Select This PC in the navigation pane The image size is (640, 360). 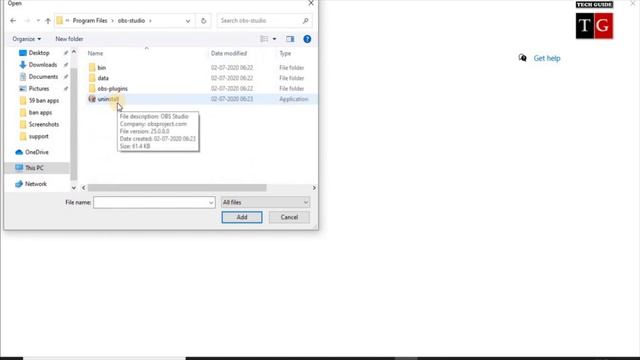(x=34, y=168)
